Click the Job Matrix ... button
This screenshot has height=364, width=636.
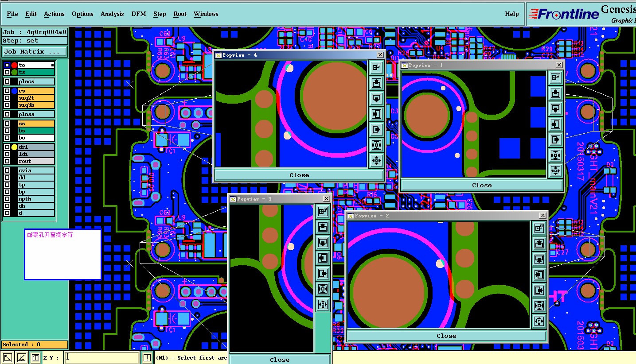(x=35, y=52)
